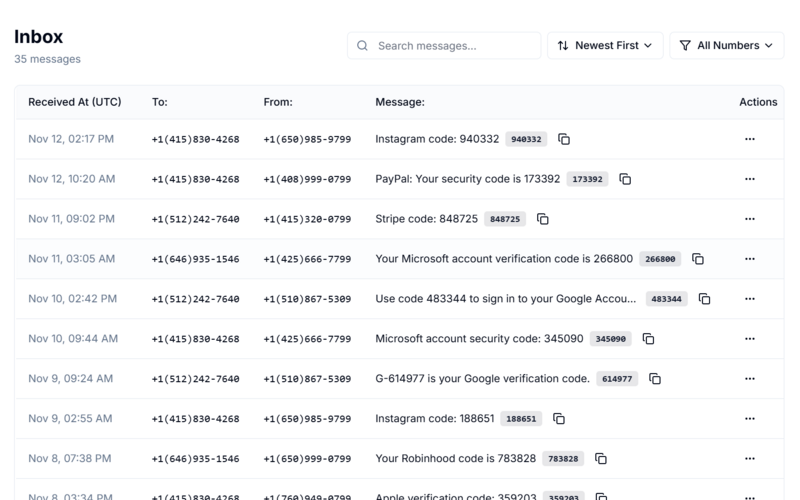
Task: Click the search magnifier icon
Action: pos(362,46)
